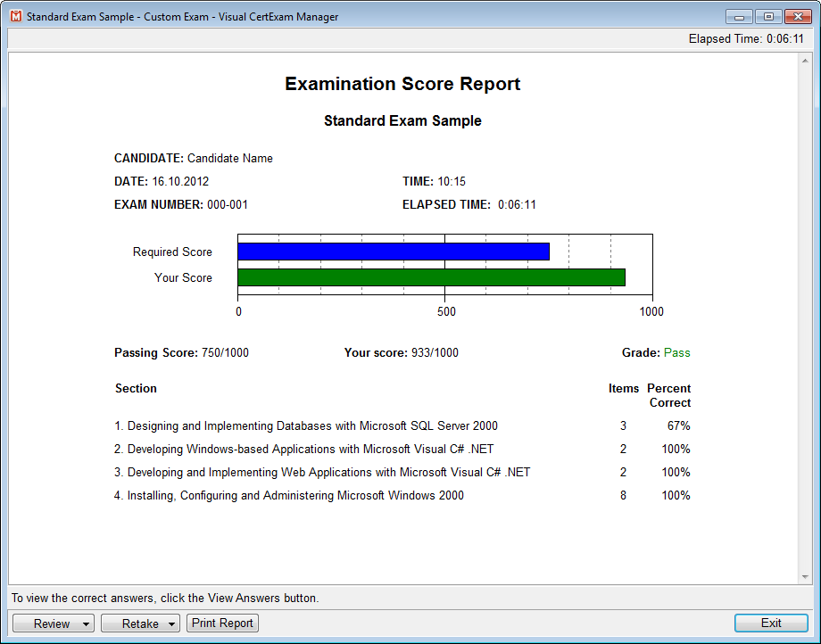Click the blue Required Score bar
821x644 pixels.
(x=394, y=252)
